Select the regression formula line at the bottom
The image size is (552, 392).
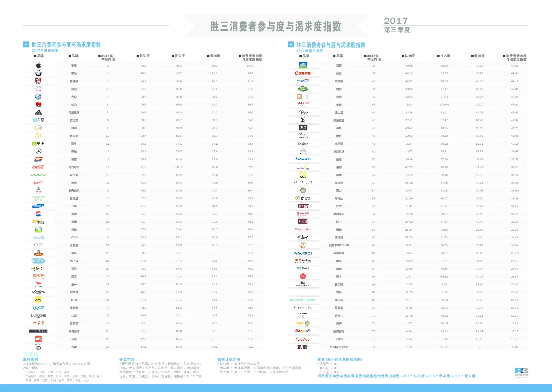[x=397, y=376]
